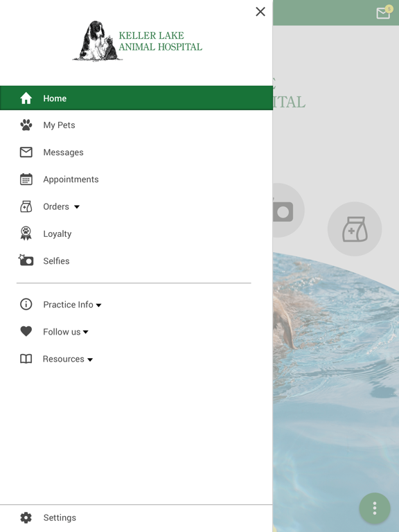The height and width of the screenshot is (532, 399).
Task: Click the Settings gear icon
Action: 26,517
